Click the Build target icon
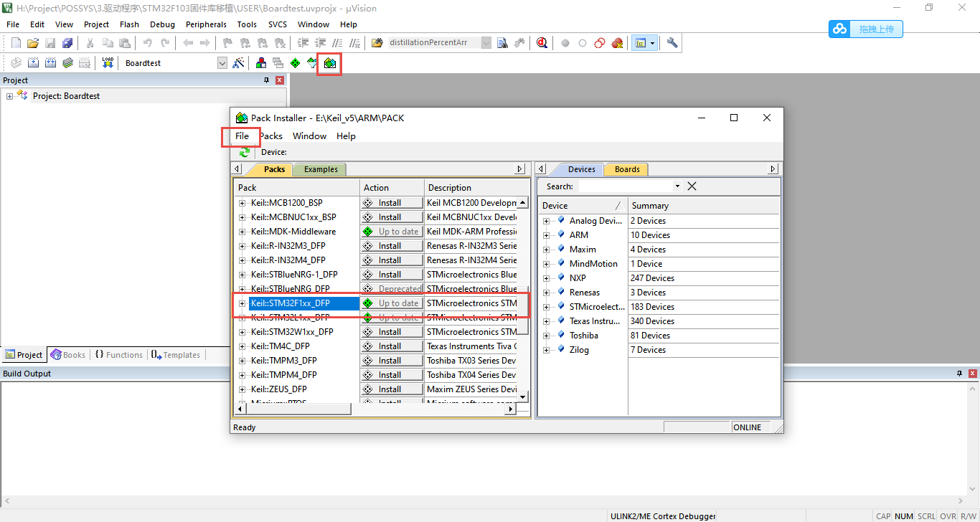Viewport: 980px width, 522px height. tap(33, 63)
